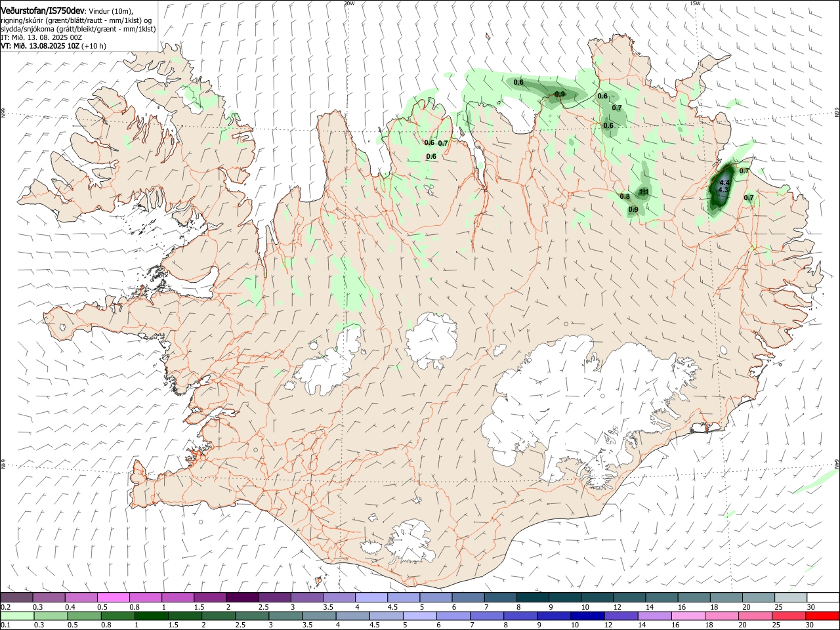This screenshot has height=630, width=840.
Task: Click the 'rigning/skúrir' legend description line
Action: [x=76, y=20]
